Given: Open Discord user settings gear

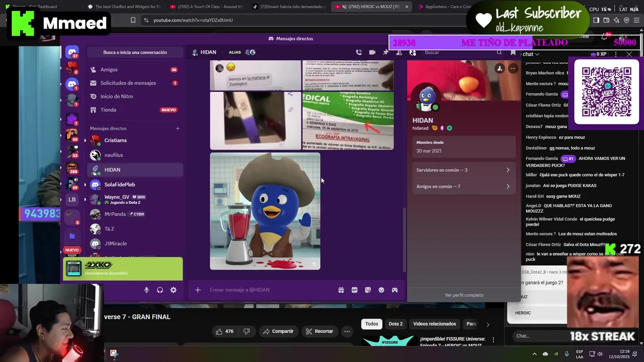Looking at the screenshot, I should (173, 290).
